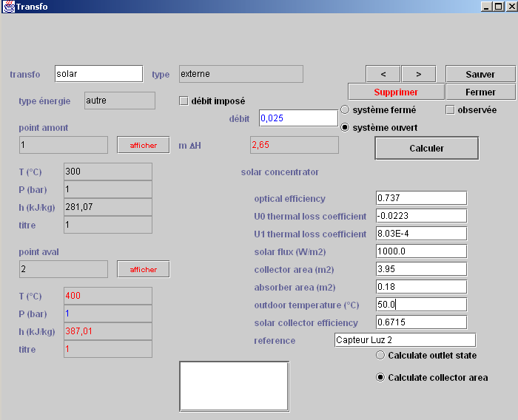Edit the solar flux field 1000.0

click(422, 251)
